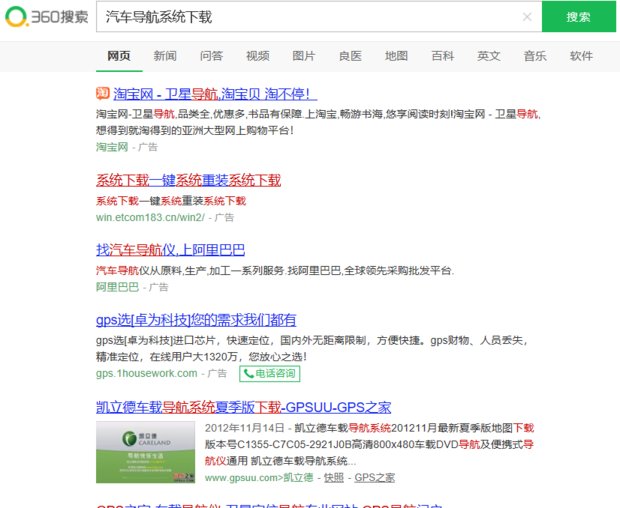Click the GPS之家 source link
620x508 pixels.
coord(374,478)
